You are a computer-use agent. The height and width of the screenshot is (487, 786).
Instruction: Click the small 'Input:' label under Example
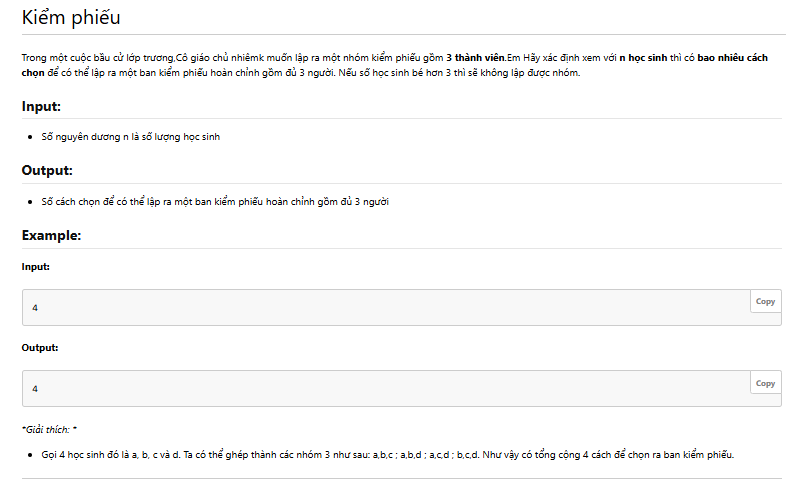click(36, 267)
